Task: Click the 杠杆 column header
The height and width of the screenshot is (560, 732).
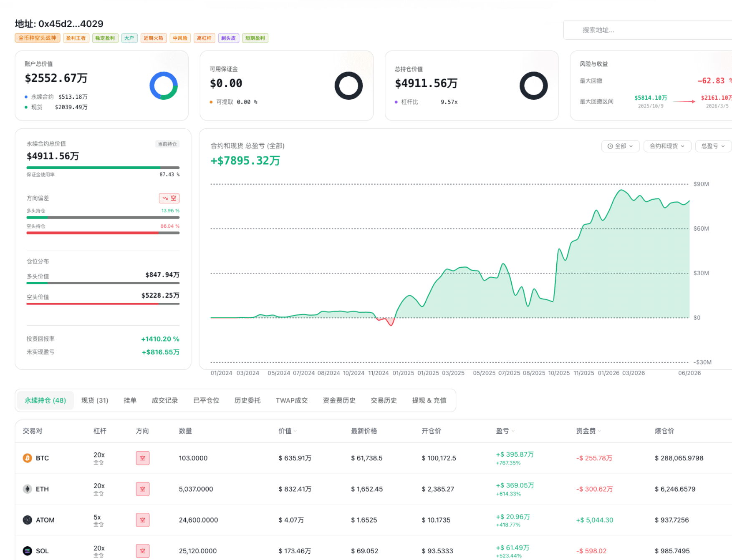Action: point(100,431)
